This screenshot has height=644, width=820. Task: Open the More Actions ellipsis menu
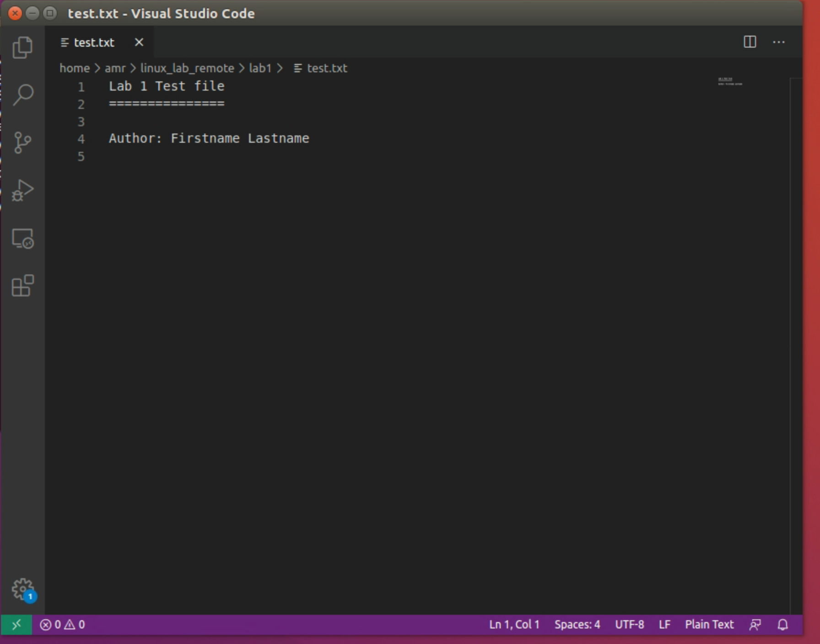(778, 42)
